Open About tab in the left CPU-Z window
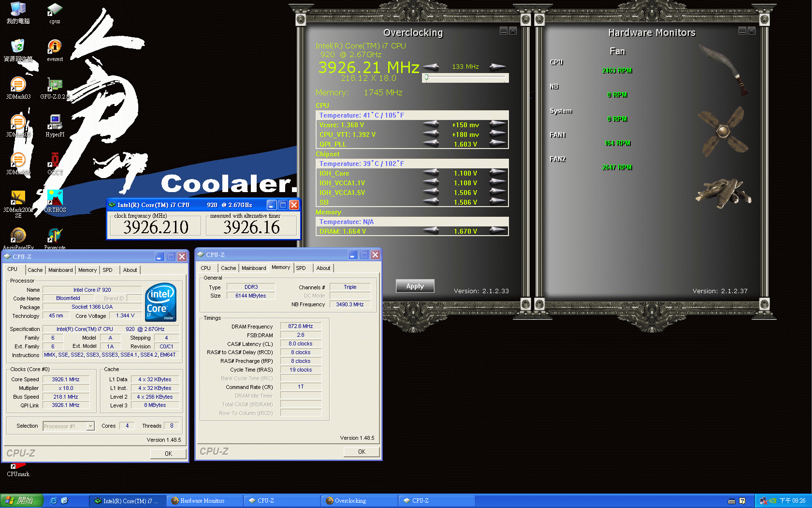 (x=130, y=270)
